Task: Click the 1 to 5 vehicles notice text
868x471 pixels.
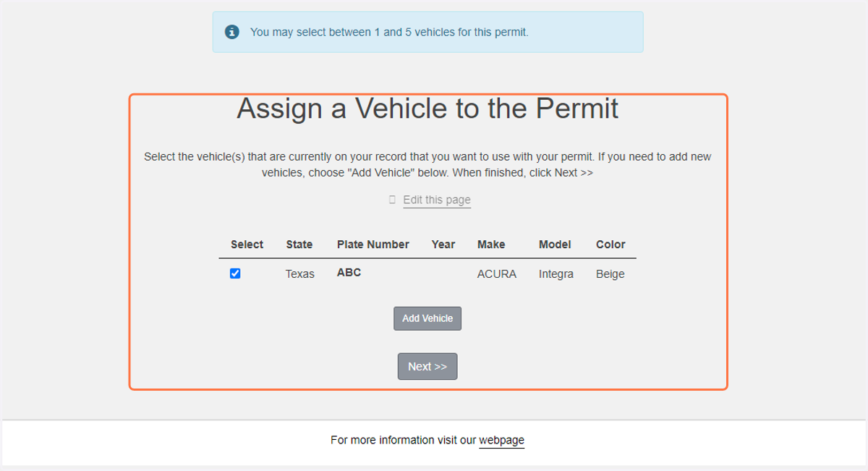Action: pyautogui.click(x=389, y=32)
